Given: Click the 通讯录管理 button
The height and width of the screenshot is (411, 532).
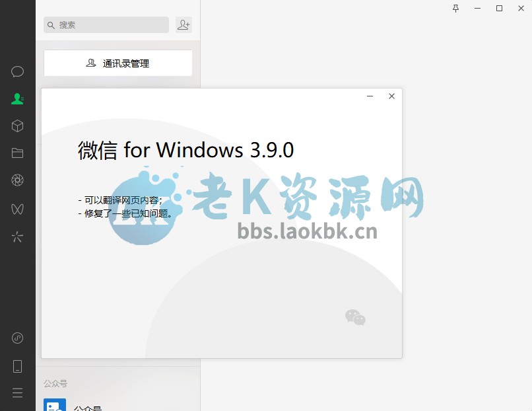Looking at the screenshot, I should pos(118,63).
